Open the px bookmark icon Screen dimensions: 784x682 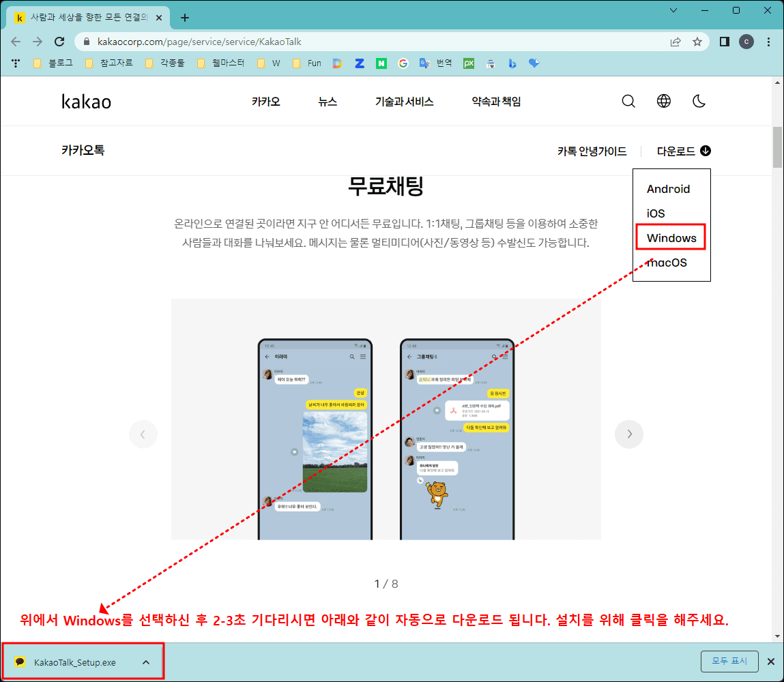click(468, 63)
